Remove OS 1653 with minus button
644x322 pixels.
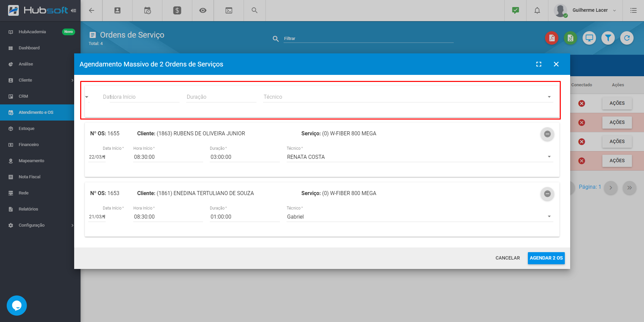(x=547, y=194)
